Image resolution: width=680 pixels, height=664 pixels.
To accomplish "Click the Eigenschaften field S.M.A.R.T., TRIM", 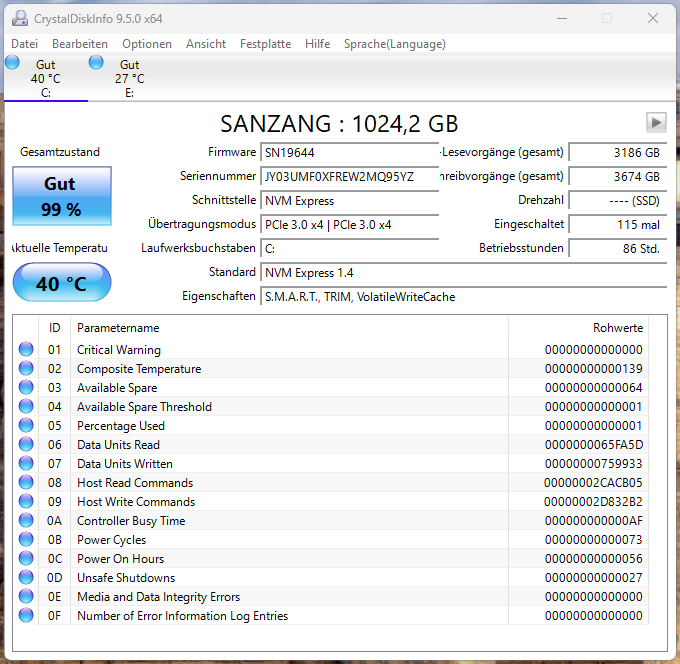I will pos(464,297).
